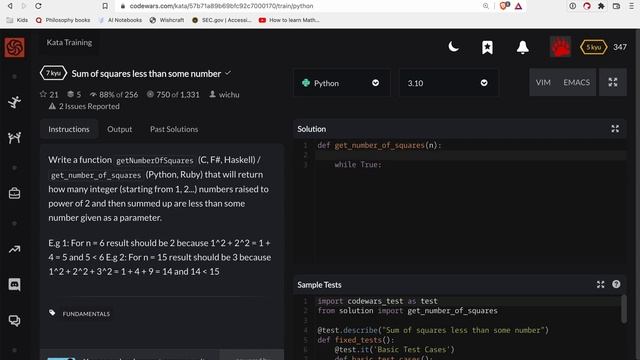Open the Kata practice sidebar icon
Viewport: 640px width, 360px height.
tap(14, 102)
